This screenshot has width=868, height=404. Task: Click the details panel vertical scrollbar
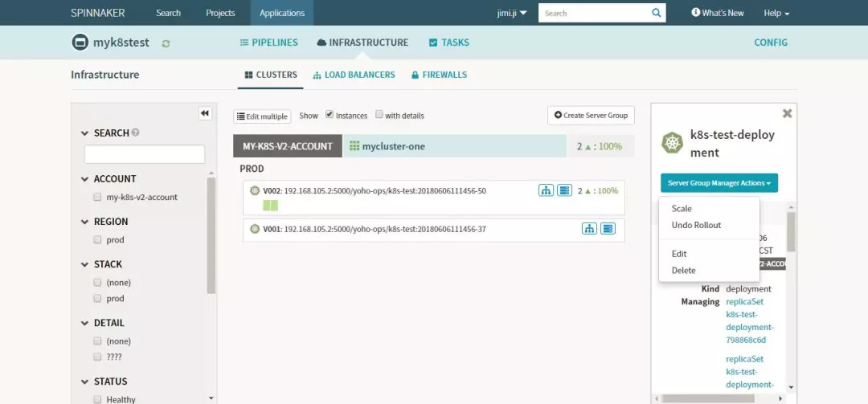791,231
